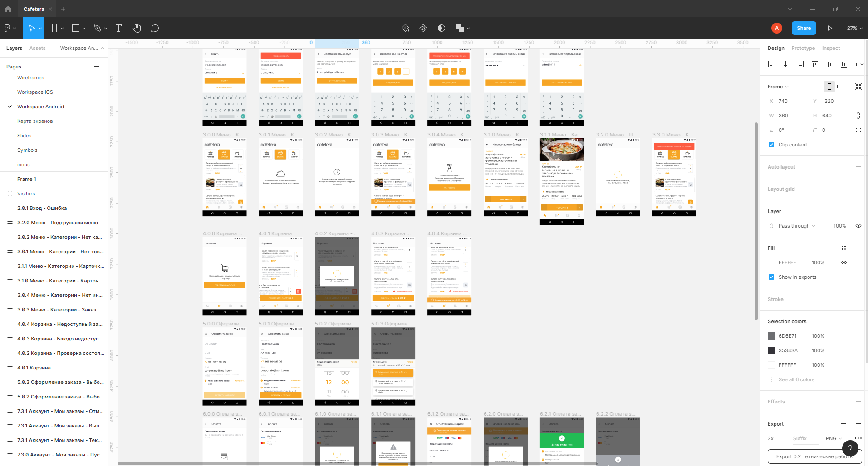
Task: Click the blue Share button
Action: (x=804, y=28)
